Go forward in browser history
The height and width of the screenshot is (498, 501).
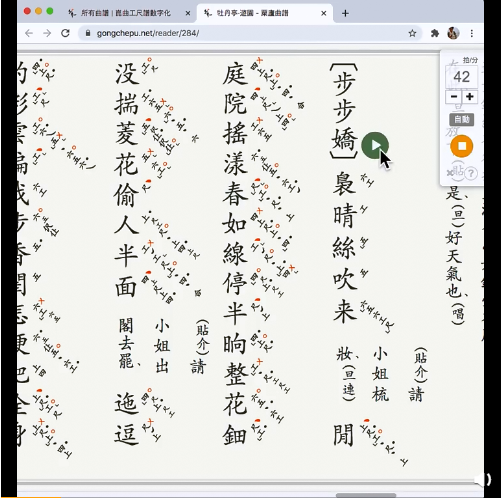click(47, 33)
